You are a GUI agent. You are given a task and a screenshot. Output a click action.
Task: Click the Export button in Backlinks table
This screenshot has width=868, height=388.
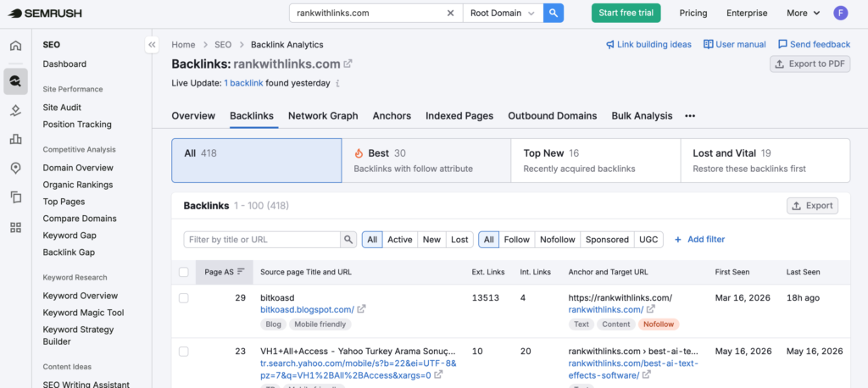[x=812, y=206]
